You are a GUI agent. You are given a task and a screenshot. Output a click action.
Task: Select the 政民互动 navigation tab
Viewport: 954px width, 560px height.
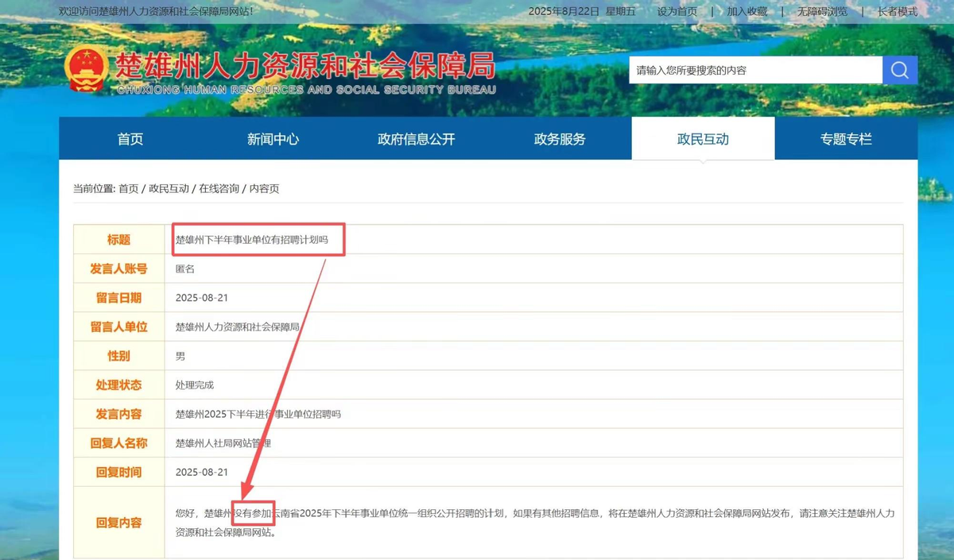click(x=703, y=139)
